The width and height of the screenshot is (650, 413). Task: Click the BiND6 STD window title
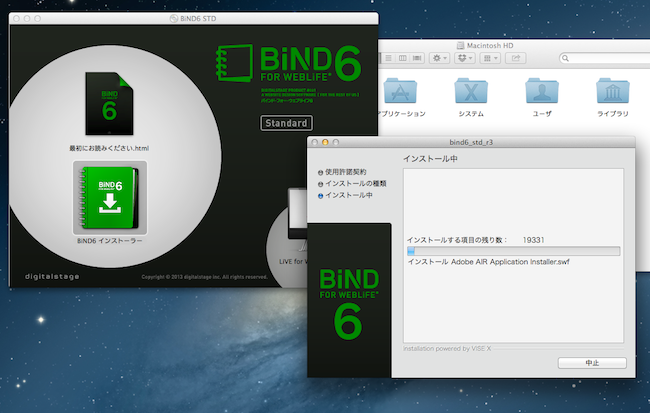click(198, 19)
